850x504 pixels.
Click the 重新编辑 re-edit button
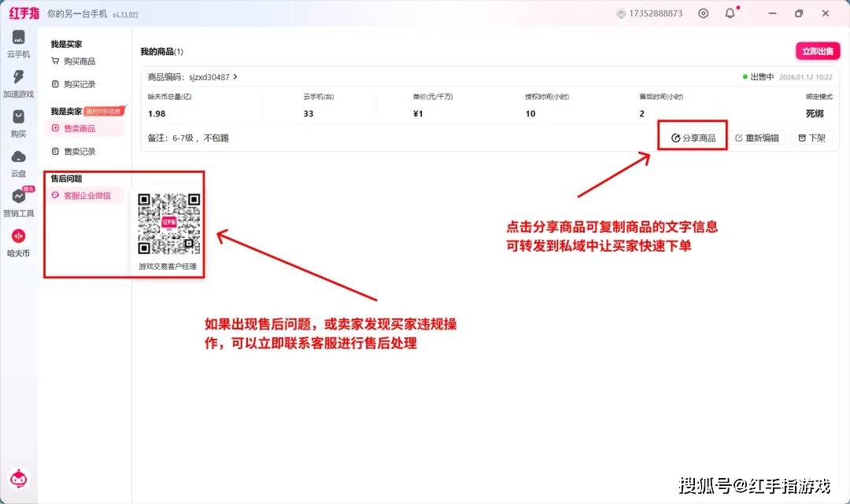click(x=757, y=138)
